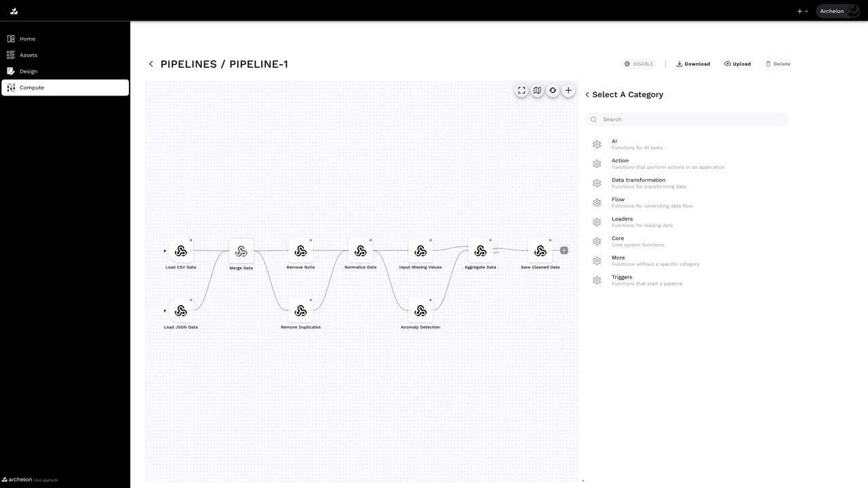Image resolution: width=868 pixels, height=488 pixels.
Task: Go to Home from the sidebar
Action: [x=26, y=39]
